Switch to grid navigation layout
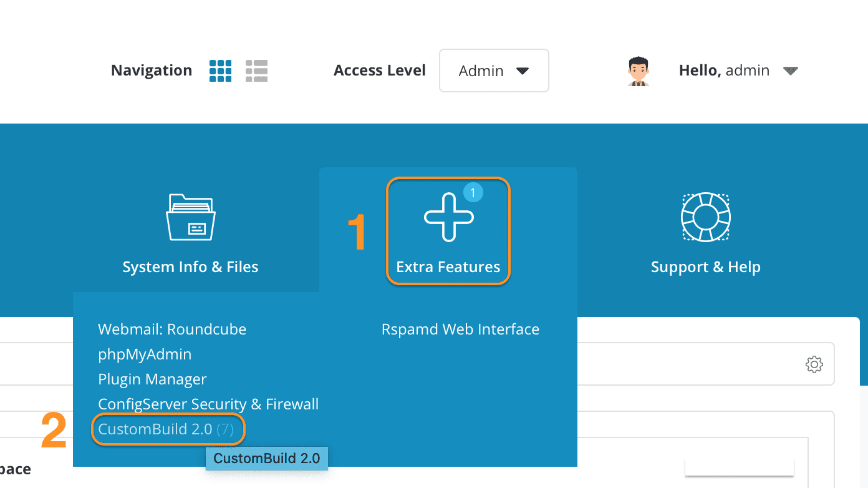Viewport: 868px width, 488px height. click(220, 71)
